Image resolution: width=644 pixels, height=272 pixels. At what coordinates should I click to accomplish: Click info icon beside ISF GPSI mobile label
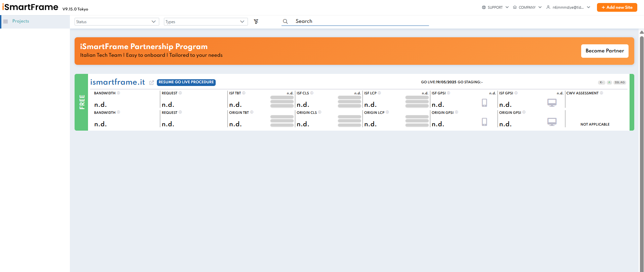[448, 93]
